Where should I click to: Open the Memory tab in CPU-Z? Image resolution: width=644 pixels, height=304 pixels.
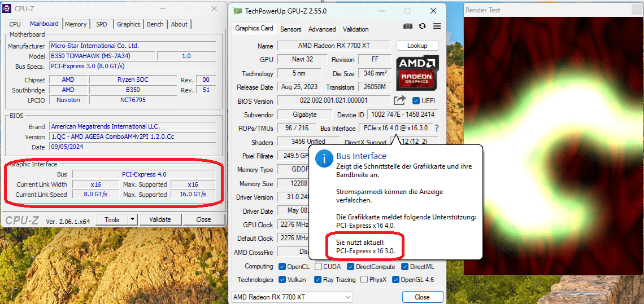pos(76,24)
